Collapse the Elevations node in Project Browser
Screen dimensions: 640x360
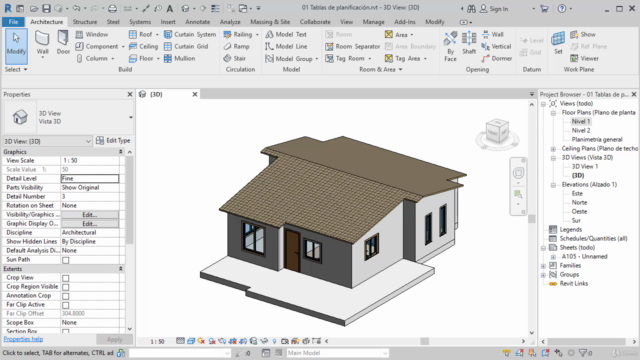coord(553,185)
